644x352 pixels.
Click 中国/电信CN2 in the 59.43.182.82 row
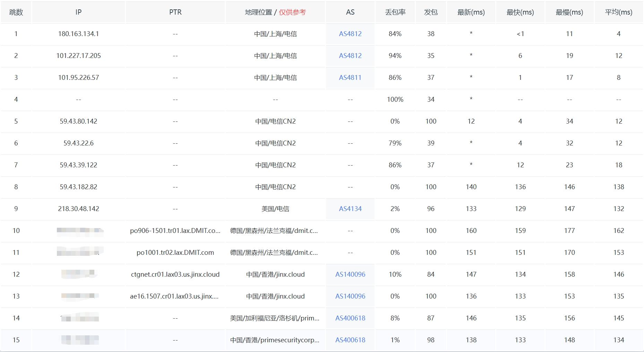tap(275, 187)
